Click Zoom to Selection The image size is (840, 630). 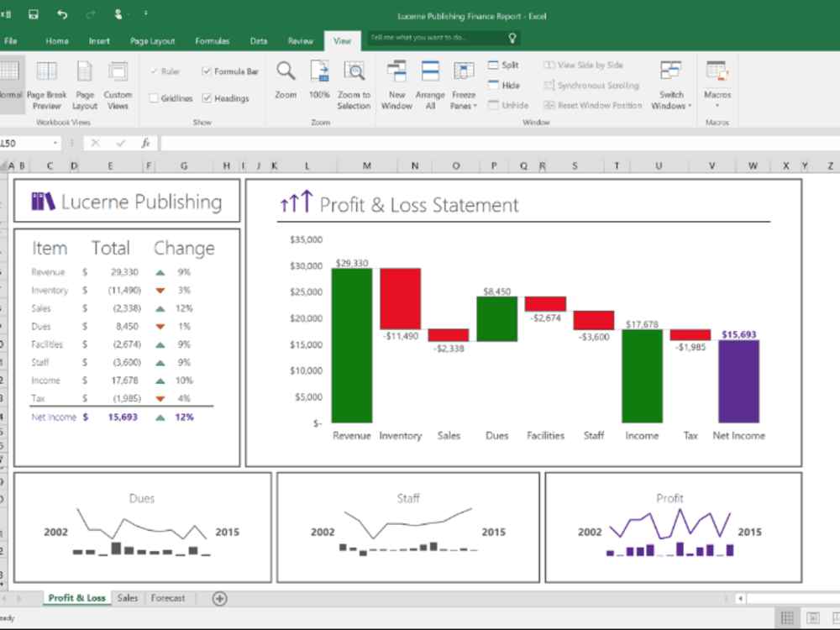354,85
